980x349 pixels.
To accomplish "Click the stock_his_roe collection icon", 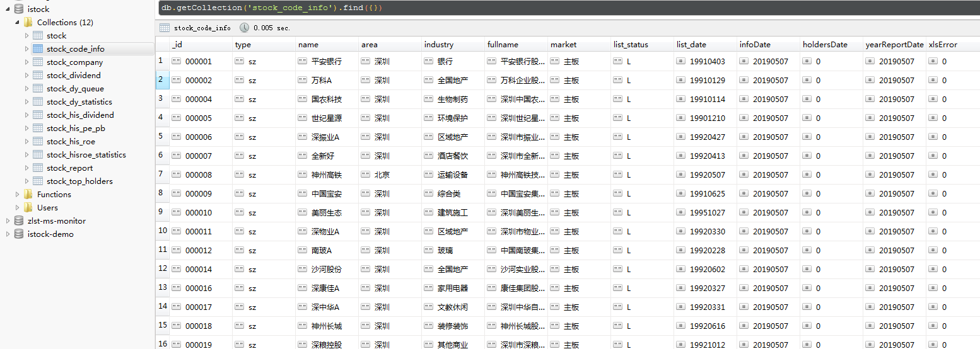I will coord(38,141).
